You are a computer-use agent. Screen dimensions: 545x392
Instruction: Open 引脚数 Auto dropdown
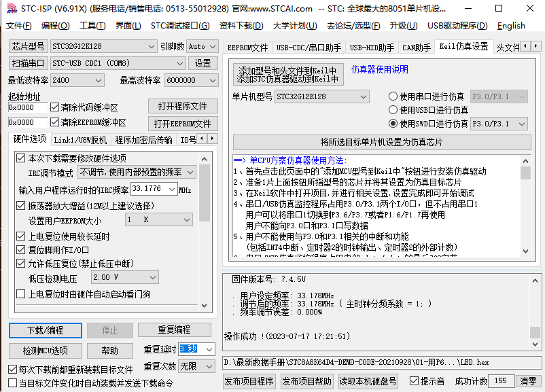click(203, 46)
